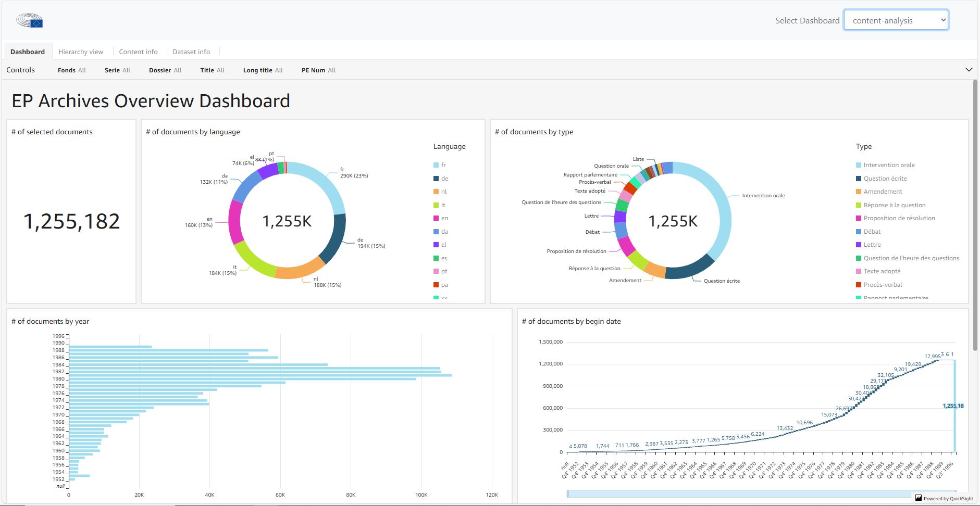Select the es language legend swatch
This screenshot has height=506, width=980.
(x=436, y=258)
